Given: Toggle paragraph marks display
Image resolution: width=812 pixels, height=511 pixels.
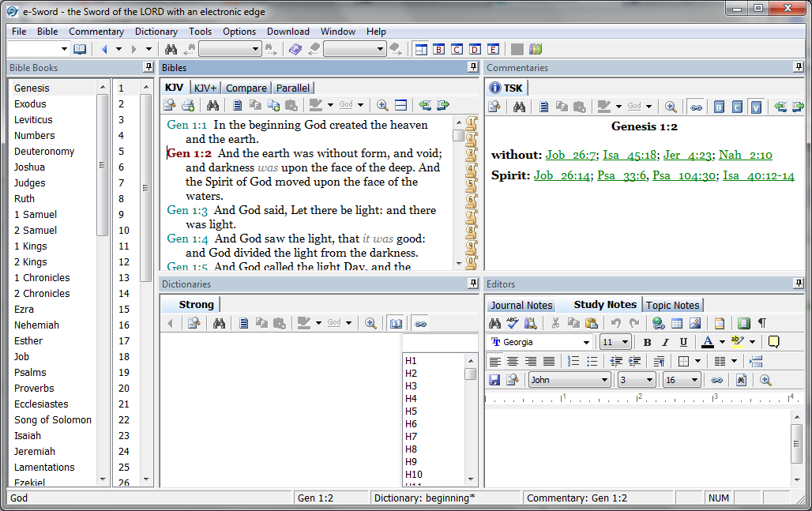Looking at the screenshot, I should [762, 323].
